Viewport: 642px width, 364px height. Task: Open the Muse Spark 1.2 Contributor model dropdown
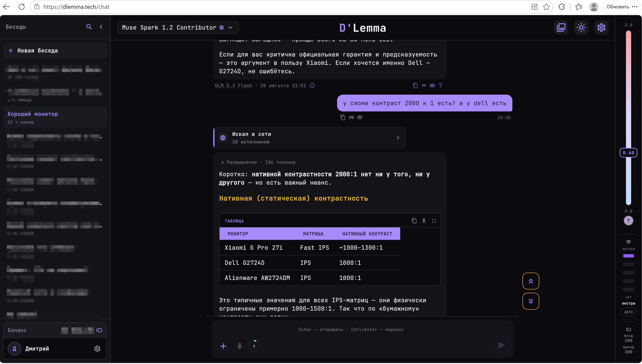tap(178, 28)
